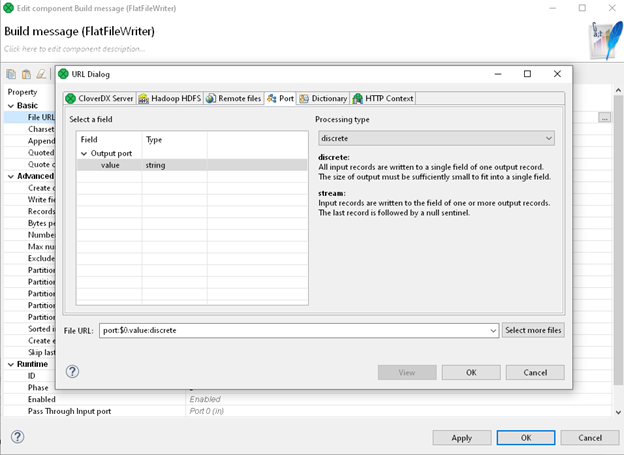Open the File URL browse ellipsis button
Screen dimensions: 624x455
click(x=604, y=117)
